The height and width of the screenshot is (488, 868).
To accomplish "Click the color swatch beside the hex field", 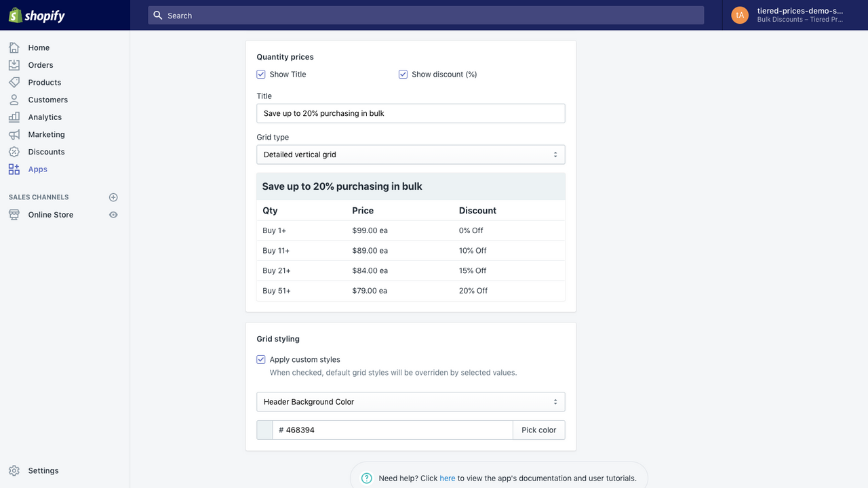I will tap(264, 429).
